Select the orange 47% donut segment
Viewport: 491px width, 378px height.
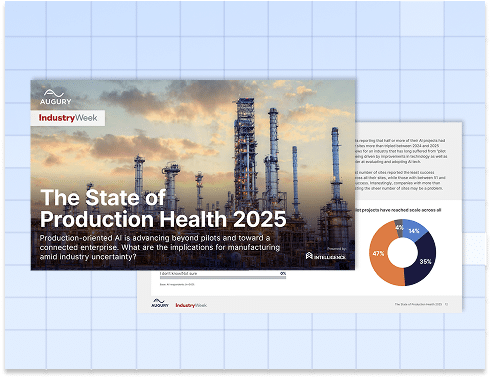coord(382,253)
